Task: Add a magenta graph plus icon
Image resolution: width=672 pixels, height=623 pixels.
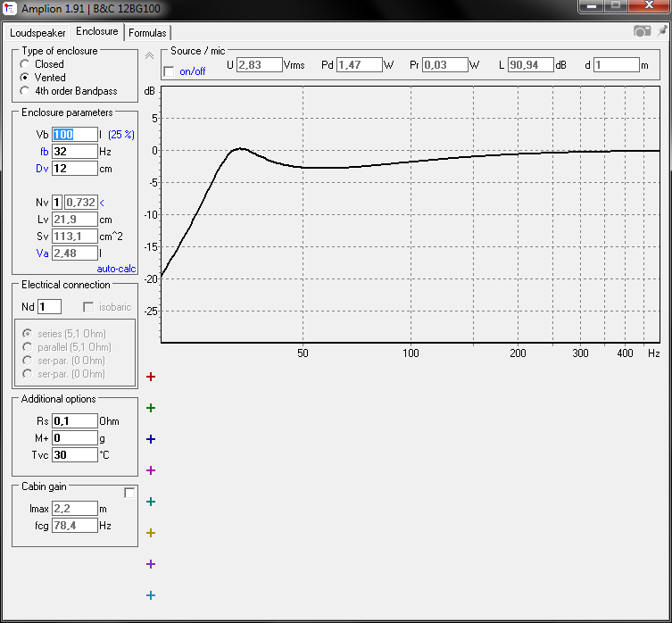Action: [151, 470]
